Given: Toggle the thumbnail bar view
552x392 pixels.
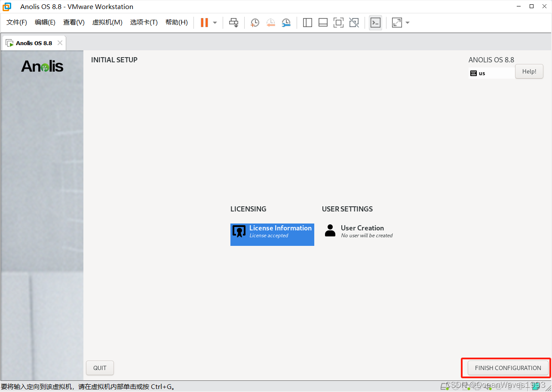Looking at the screenshot, I should click(x=323, y=22).
